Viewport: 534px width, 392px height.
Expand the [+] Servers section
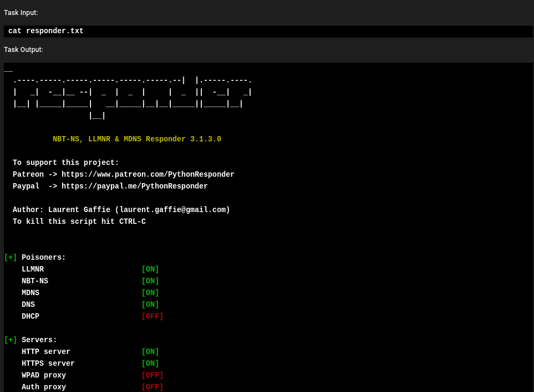tap(10, 340)
